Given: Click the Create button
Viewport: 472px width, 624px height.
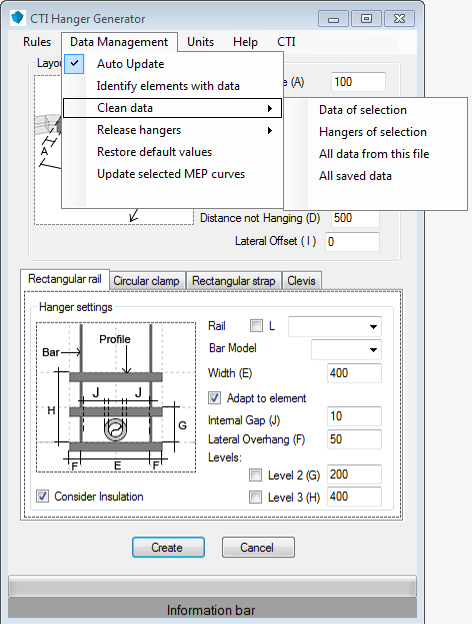Looking at the screenshot, I should click(x=168, y=548).
